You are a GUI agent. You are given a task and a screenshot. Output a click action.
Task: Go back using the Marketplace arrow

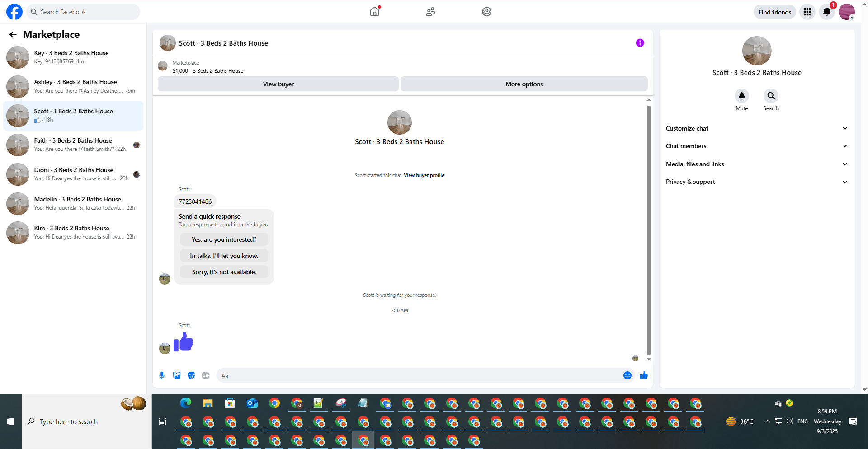pyautogui.click(x=13, y=35)
